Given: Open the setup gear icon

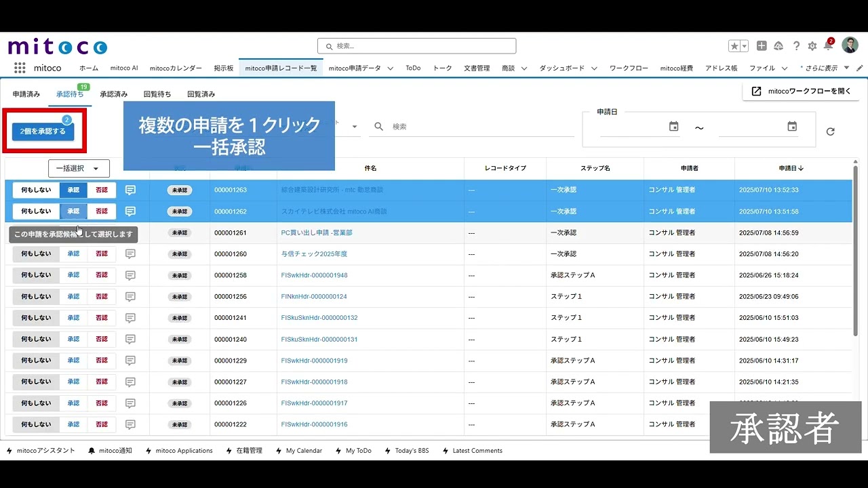Looking at the screenshot, I should (812, 46).
